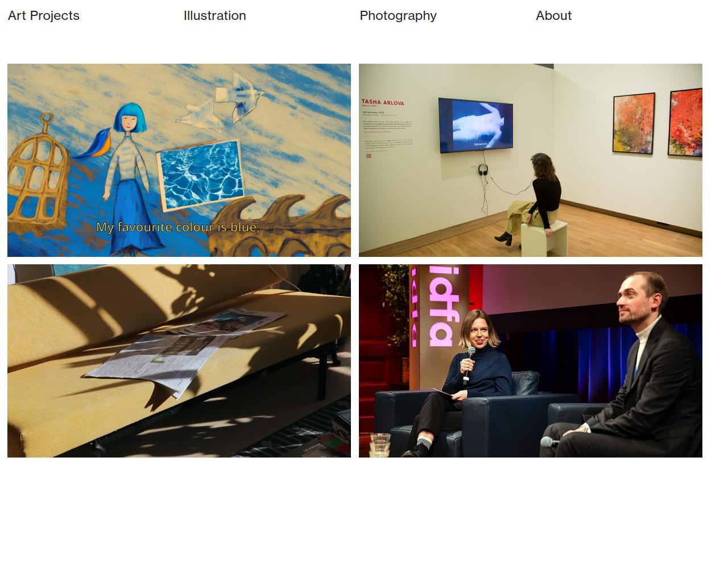Open the yellow sofa with newspaper photo

[179, 361]
